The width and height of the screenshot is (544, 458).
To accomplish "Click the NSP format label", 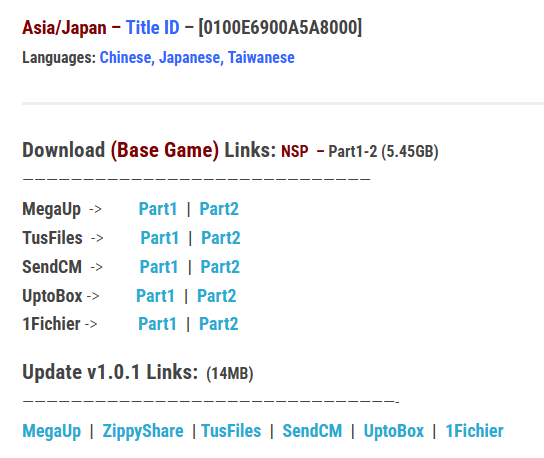I will coord(295,151).
